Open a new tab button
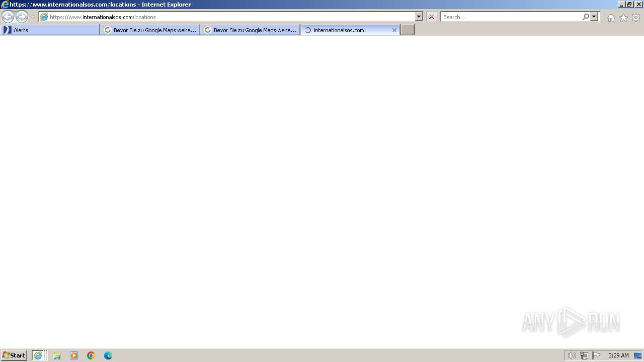The width and height of the screenshot is (644, 362). click(x=408, y=30)
